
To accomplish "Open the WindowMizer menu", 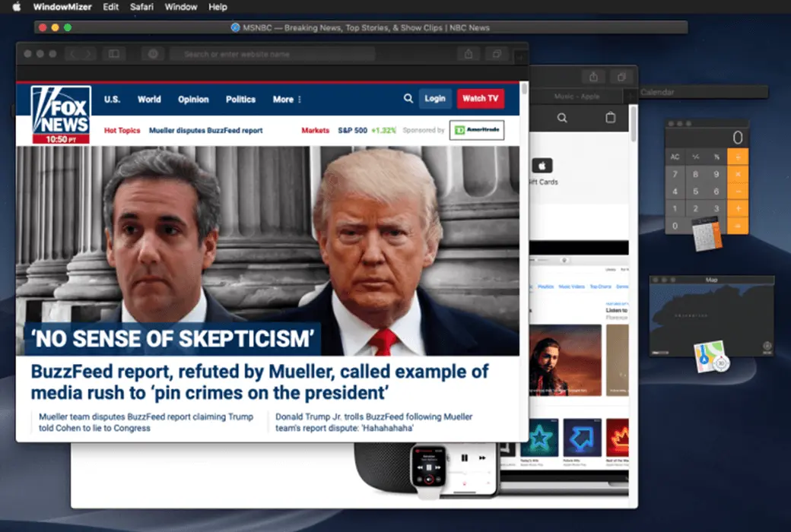I will coord(62,7).
